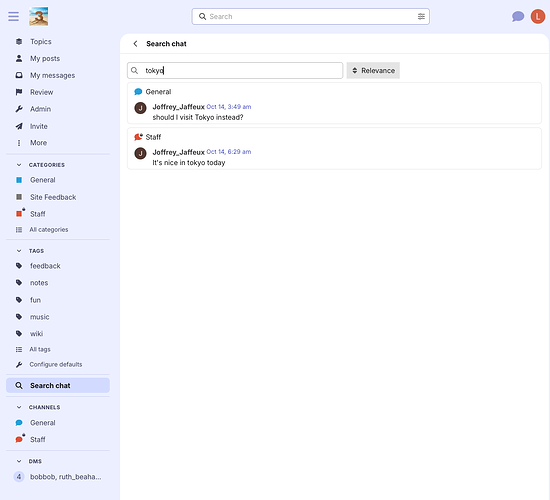This screenshot has height=500, width=550.
Task: Click the music tag icon
Action: tap(19, 317)
